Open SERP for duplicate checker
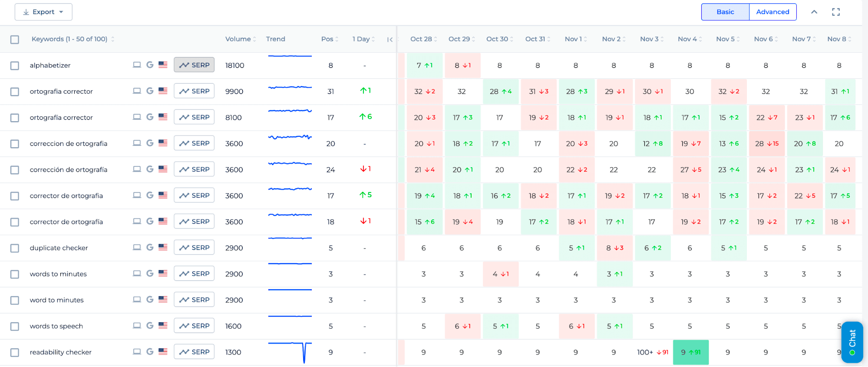 (194, 247)
